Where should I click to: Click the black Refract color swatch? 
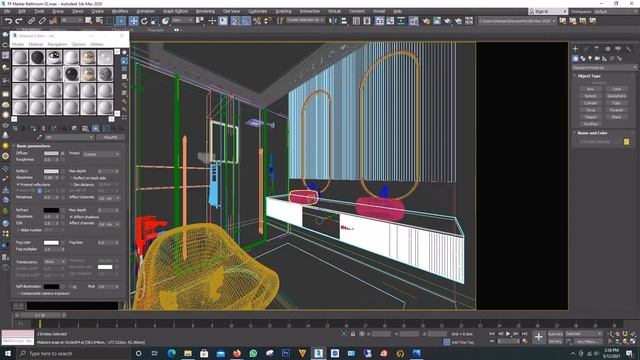click(x=51, y=210)
